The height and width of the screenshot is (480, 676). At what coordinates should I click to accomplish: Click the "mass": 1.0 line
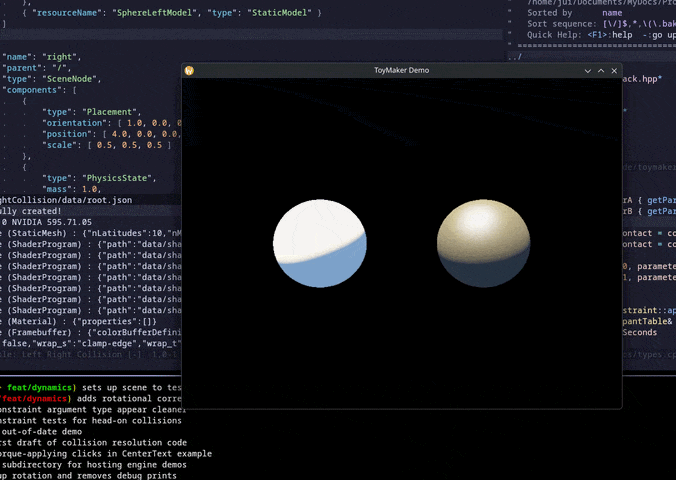tap(71, 189)
